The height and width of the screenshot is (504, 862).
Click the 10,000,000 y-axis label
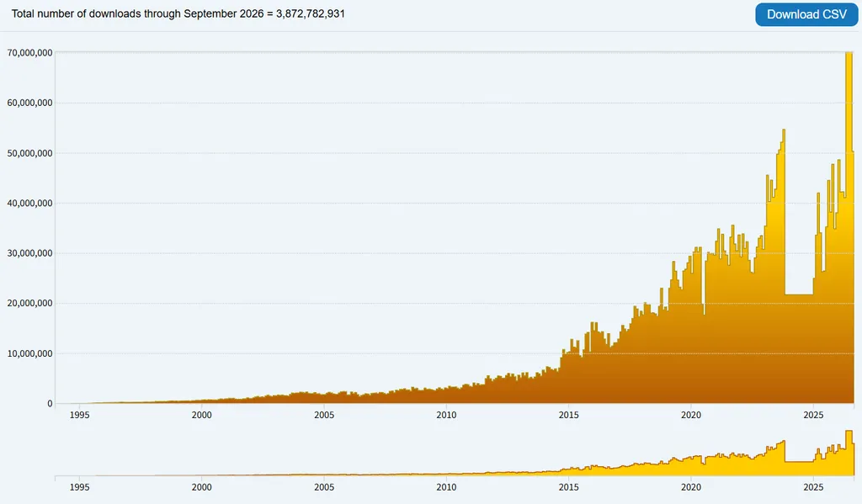point(29,353)
